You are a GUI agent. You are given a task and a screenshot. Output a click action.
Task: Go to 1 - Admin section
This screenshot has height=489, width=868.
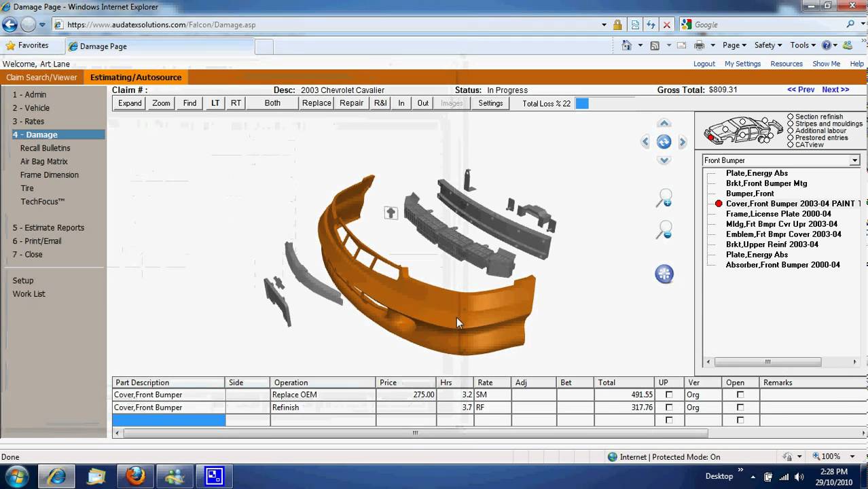[29, 94]
